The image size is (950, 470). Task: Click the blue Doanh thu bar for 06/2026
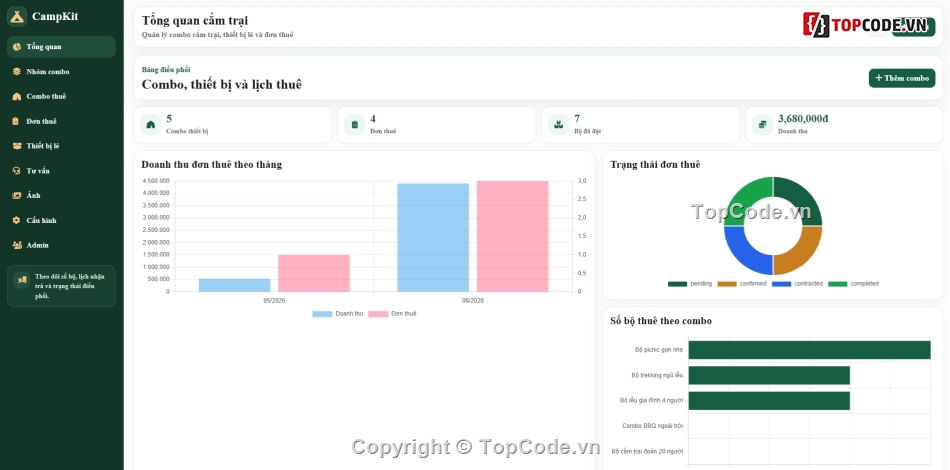click(433, 237)
